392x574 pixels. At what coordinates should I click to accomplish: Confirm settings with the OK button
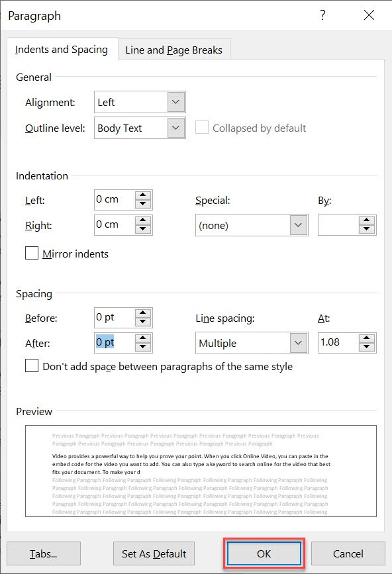[x=264, y=553]
